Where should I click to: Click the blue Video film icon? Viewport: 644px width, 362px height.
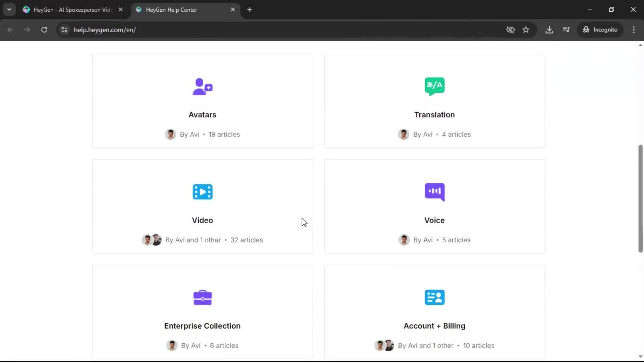(x=202, y=192)
